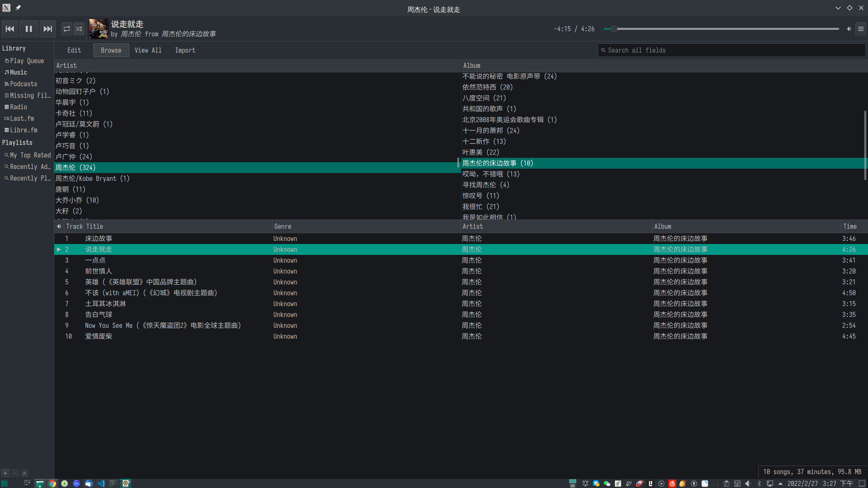Toggle shuffle mode
868x488 pixels.
tap(79, 29)
